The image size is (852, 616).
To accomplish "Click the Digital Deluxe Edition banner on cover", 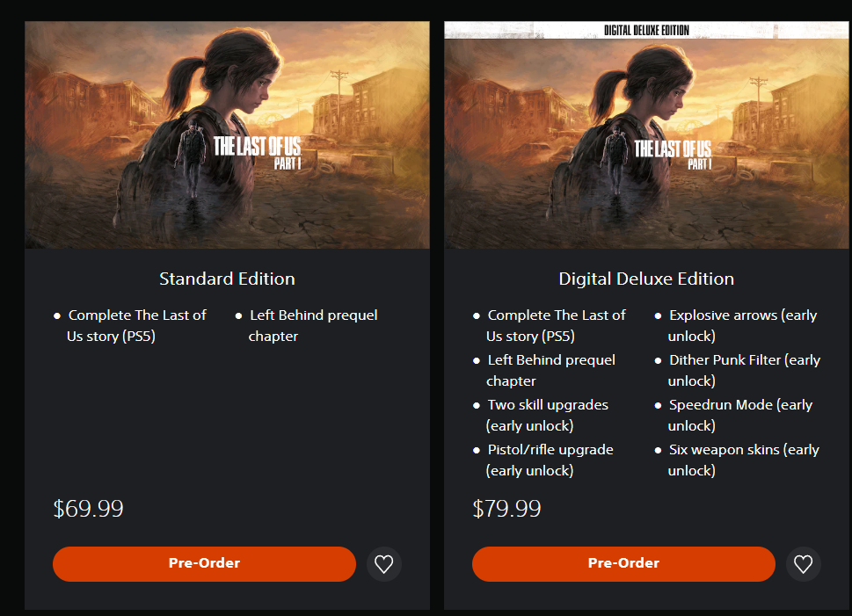I will 646,31.
